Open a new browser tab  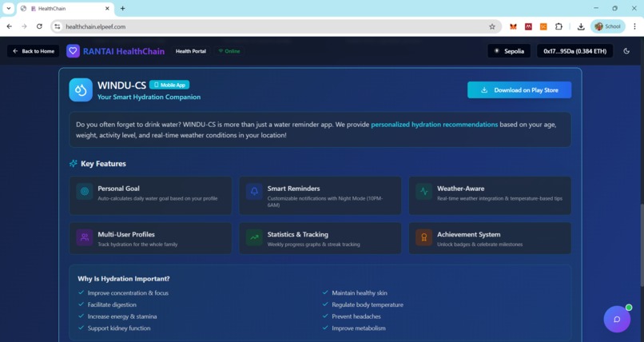[x=122, y=8]
